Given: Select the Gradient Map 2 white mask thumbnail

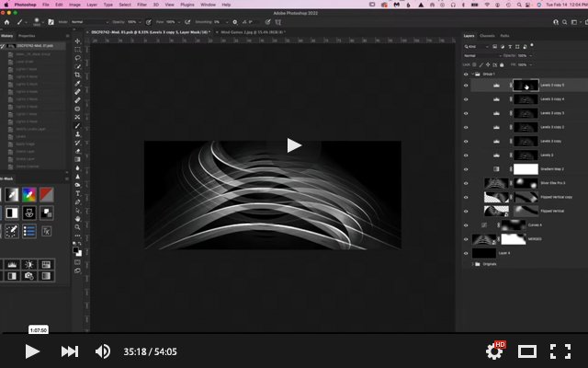Looking at the screenshot, I should point(526,169).
